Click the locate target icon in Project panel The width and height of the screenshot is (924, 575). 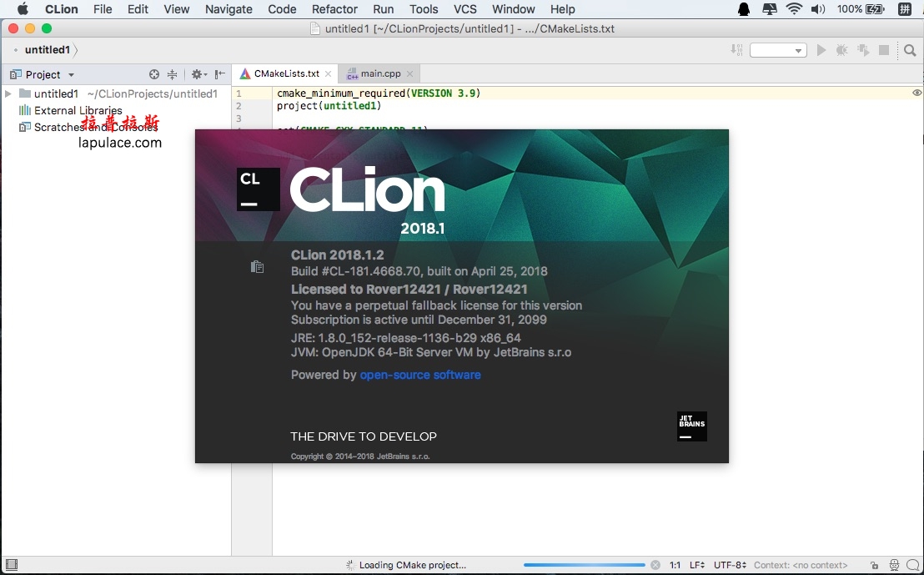pos(153,74)
